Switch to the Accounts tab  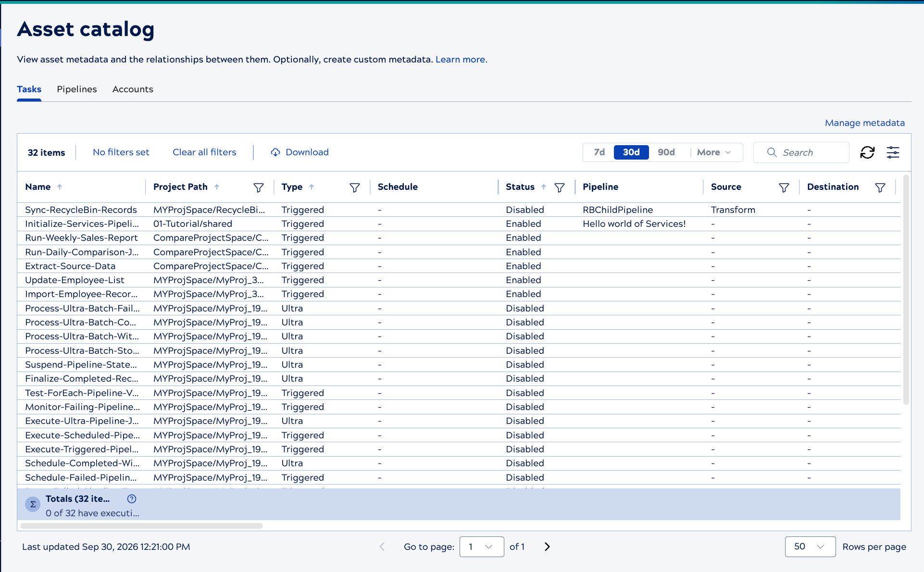tap(133, 89)
